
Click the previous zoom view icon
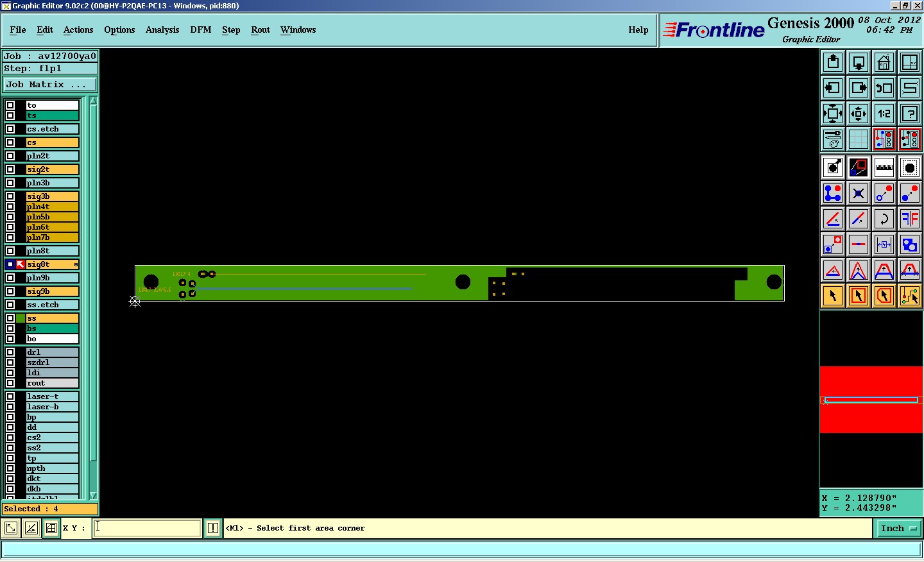pyautogui.click(x=884, y=88)
